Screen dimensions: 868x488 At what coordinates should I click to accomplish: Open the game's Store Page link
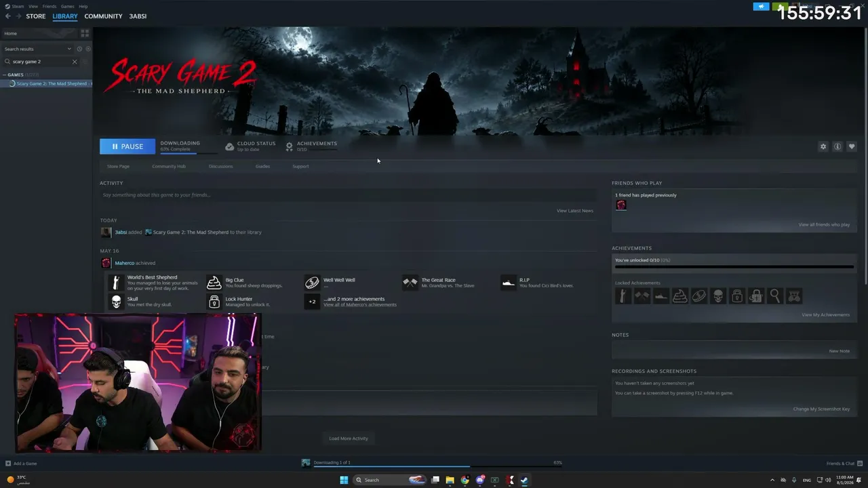[118, 166]
